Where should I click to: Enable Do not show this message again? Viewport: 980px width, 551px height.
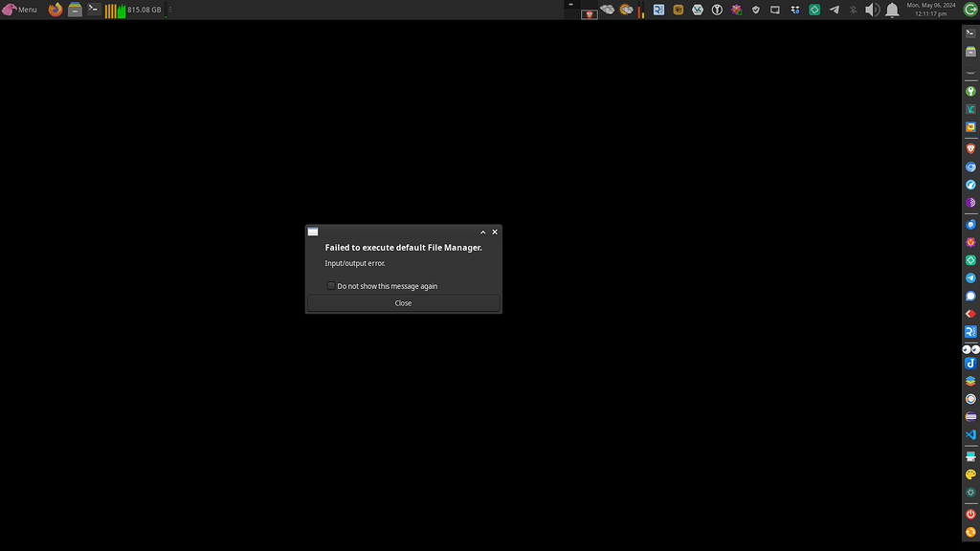[x=330, y=285]
